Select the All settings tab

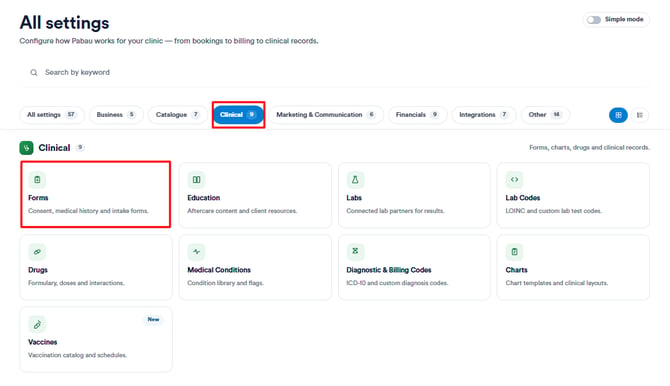[x=52, y=115]
